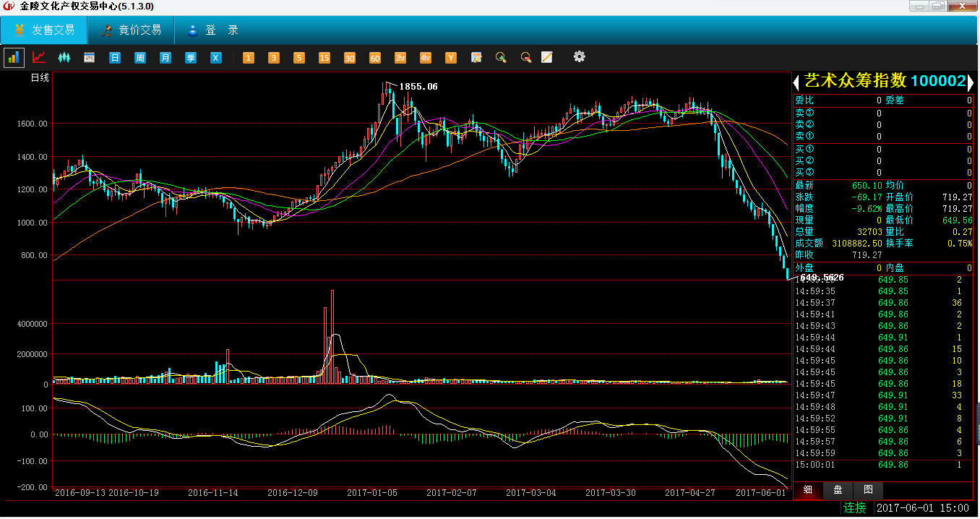Viewport: 980px width, 519px height.
Task: Zoom out with the magnifier minus icon
Action: click(x=526, y=57)
